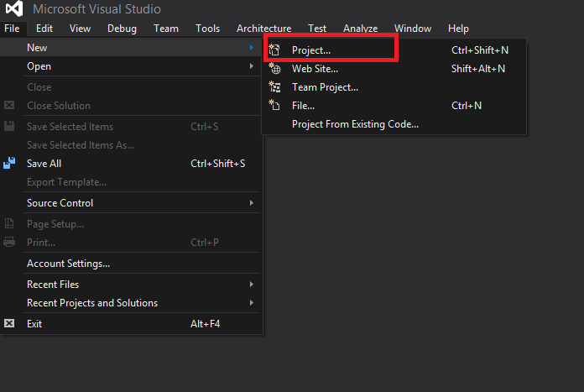Open the Edit menu
The width and height of the screenshot is (584, 392).
click(x=44, y=29)
